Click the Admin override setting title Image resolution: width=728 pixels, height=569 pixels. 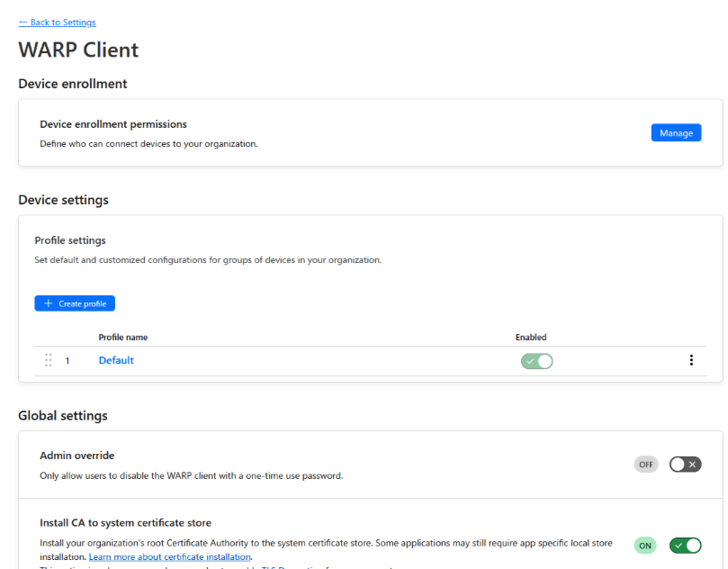[77, 456]
